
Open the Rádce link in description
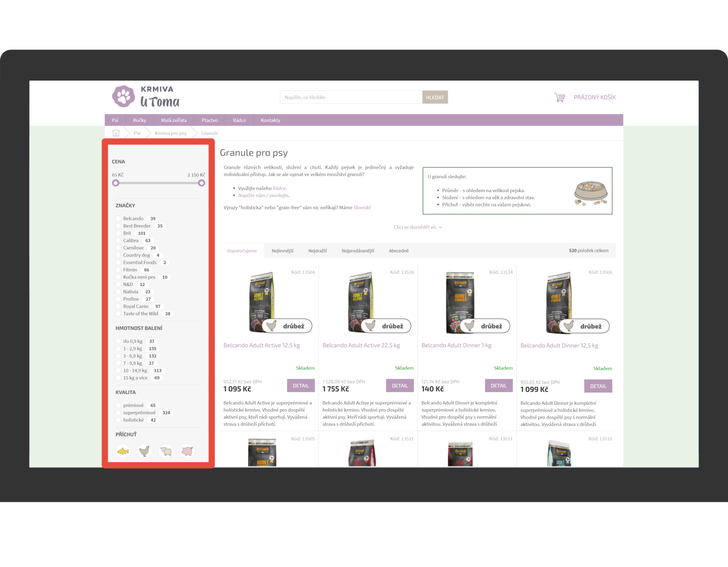coord(279,188)
